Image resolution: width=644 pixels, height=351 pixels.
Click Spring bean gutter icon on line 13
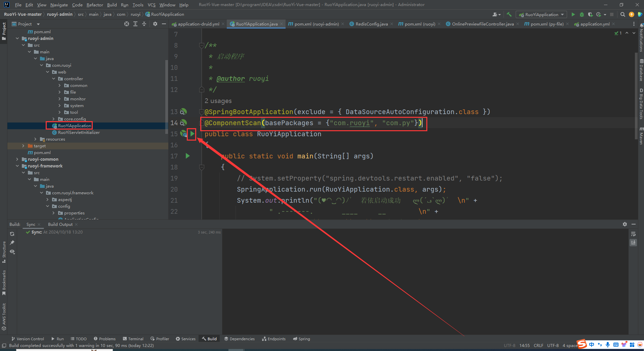pos(183,112)
